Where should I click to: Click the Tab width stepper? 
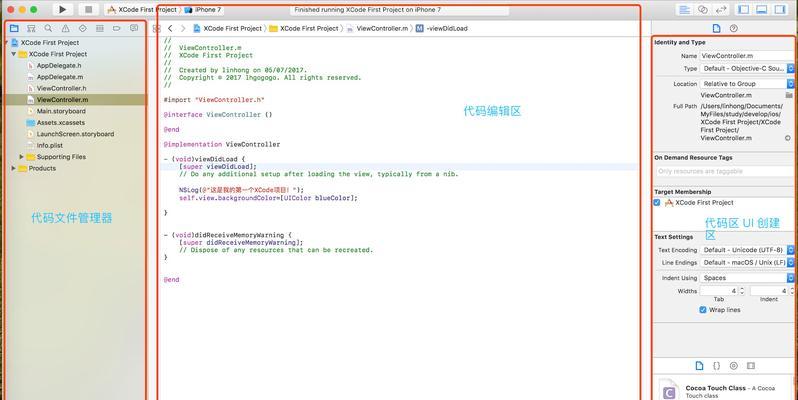click(742, 291)
